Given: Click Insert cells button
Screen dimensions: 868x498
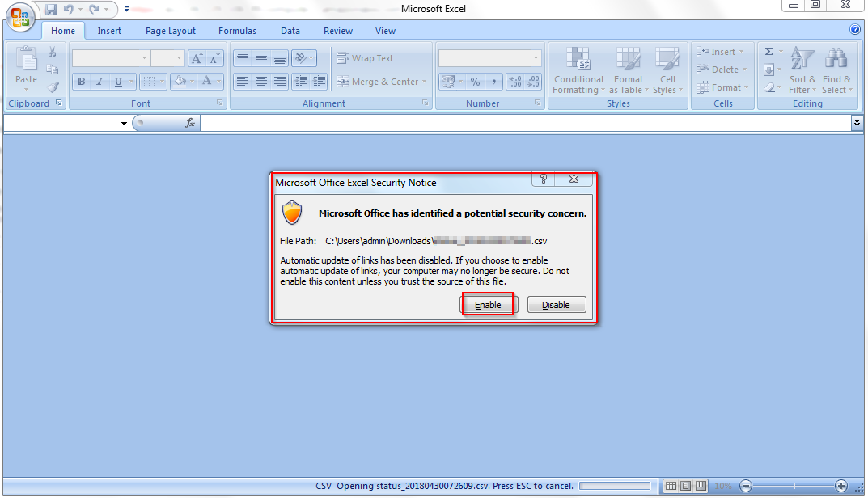Looking at the screenshot, I should point(720,52).
